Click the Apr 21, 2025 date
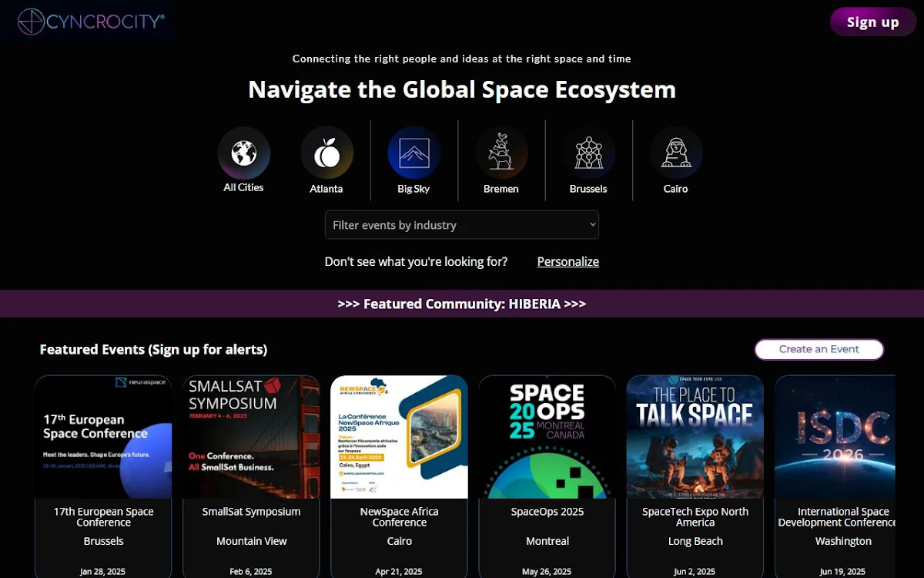The width and height of the screenshot is (924, 578). (x=399, y=572)
